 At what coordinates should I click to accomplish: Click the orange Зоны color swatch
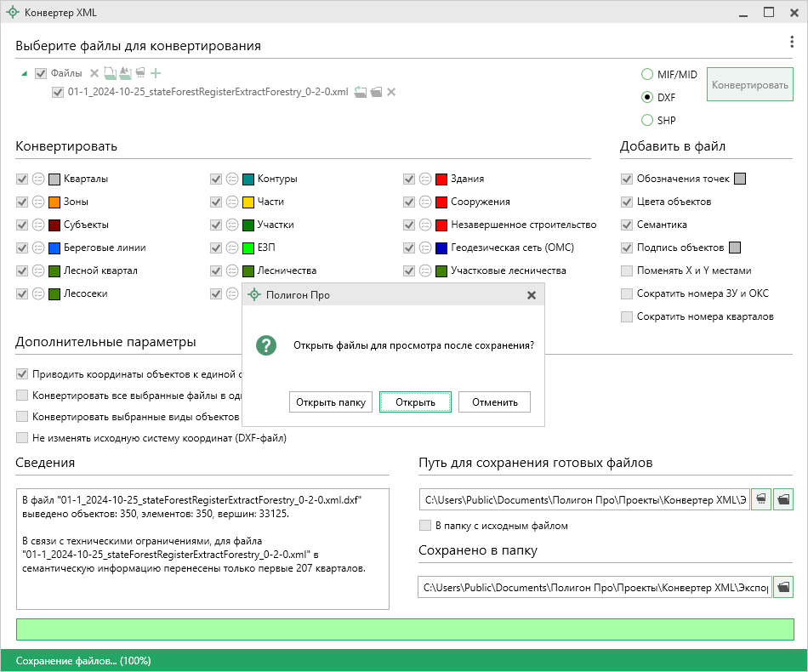[54, 202]
